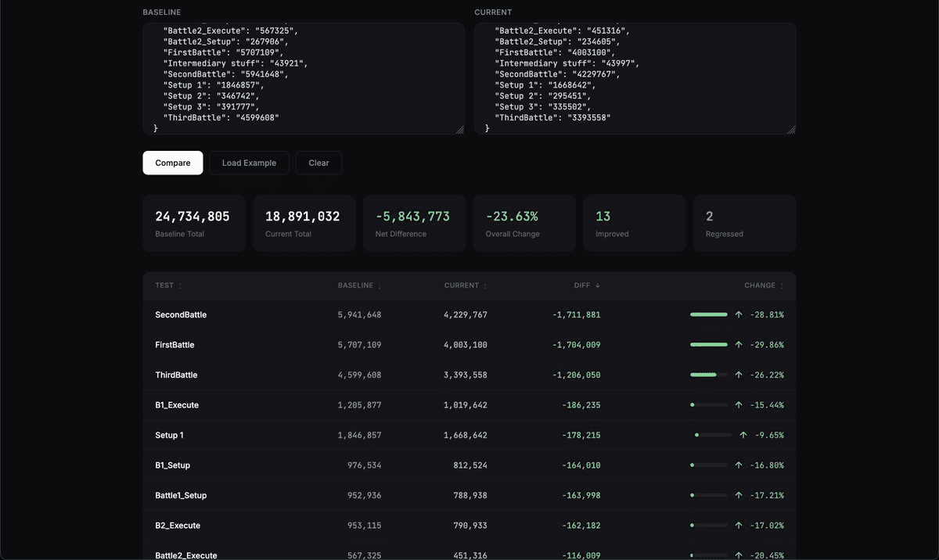Select the ThirdBattle test row name

coord(176,375)
